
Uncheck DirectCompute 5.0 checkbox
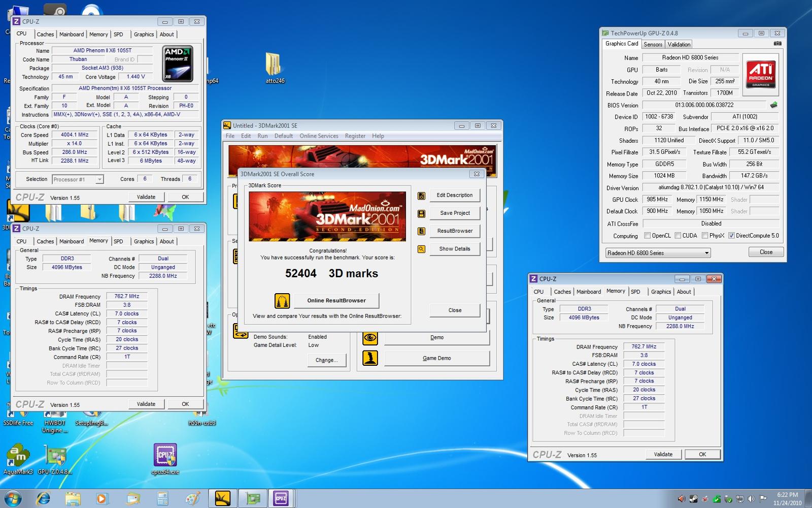731,236
